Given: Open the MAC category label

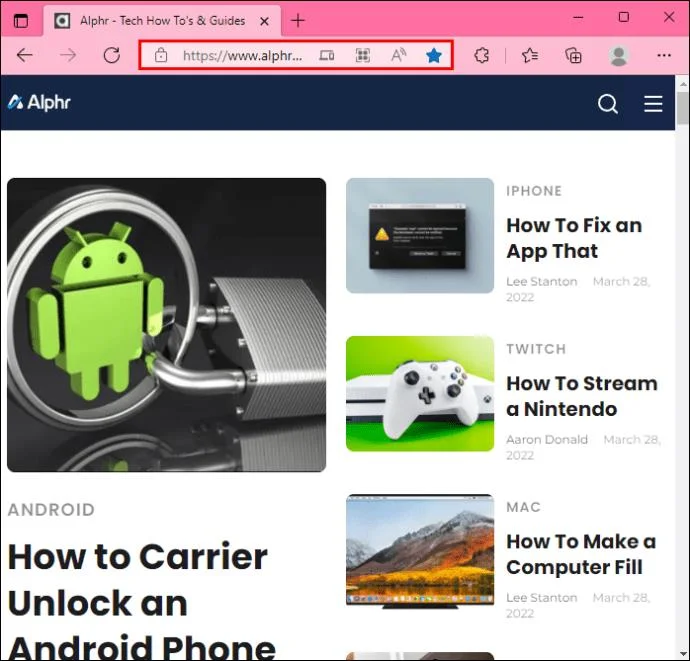Looking at the screenshot, I should point(523,507).
